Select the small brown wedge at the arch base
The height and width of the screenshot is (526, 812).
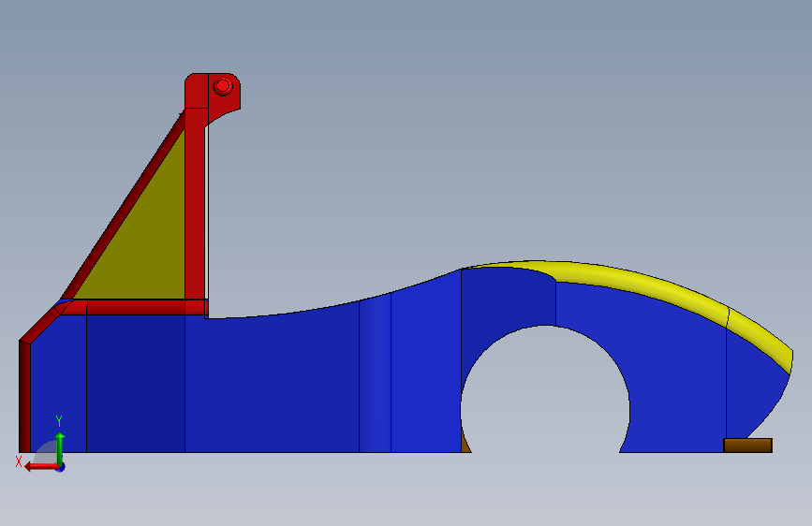pos(465,442)
